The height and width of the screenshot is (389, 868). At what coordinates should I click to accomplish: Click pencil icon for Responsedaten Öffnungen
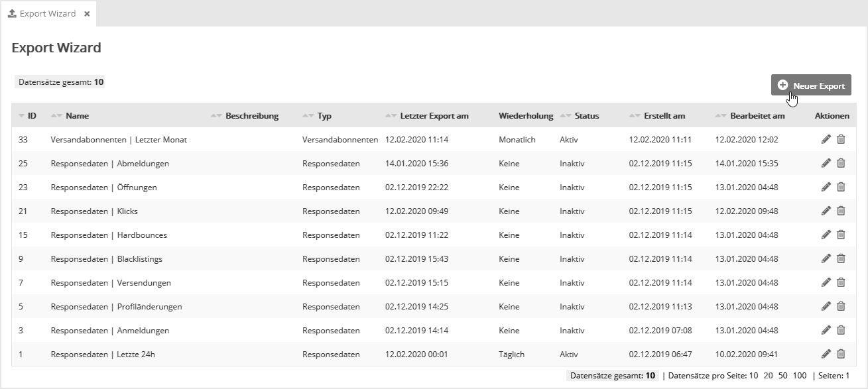click(x=826, y=188)
